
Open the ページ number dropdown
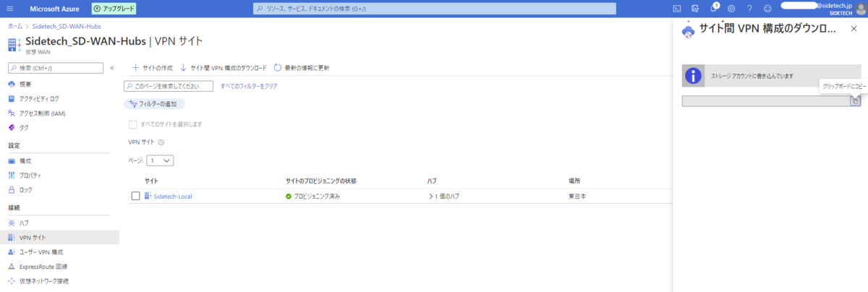pyautogui.click(x=160, y=160)
